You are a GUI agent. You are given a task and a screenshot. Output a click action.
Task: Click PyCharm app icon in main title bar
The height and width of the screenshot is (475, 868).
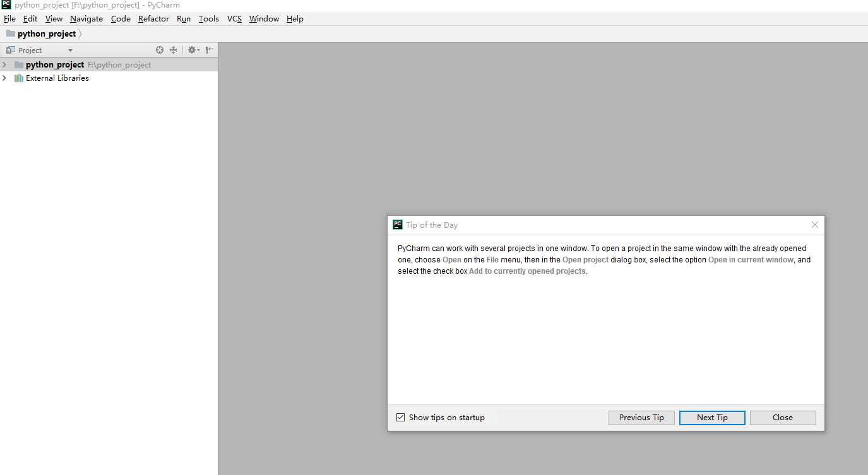(x=6, y=4)
